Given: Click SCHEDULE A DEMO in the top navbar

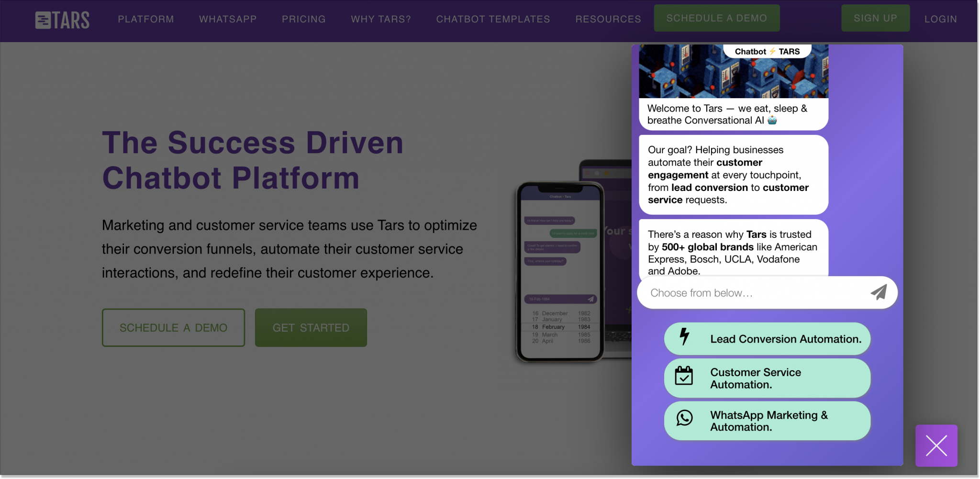Looking at the screenshot, I should coord(716,18).
